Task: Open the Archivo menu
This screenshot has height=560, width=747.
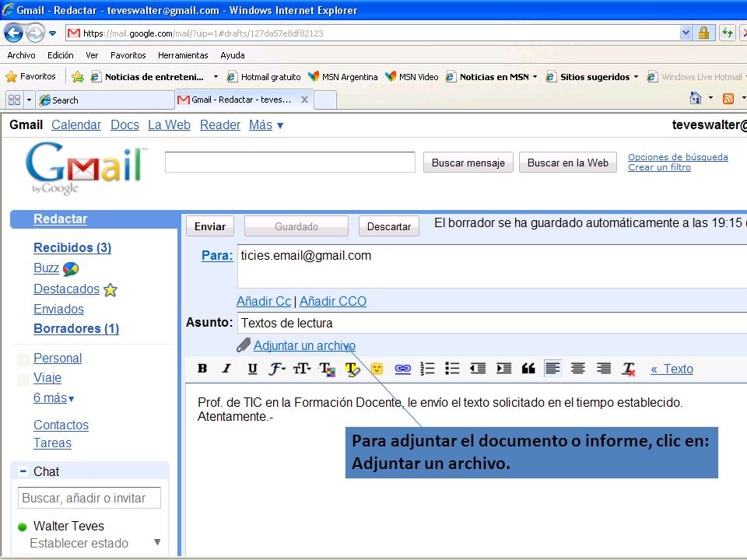Action: [x=22, y=55]
